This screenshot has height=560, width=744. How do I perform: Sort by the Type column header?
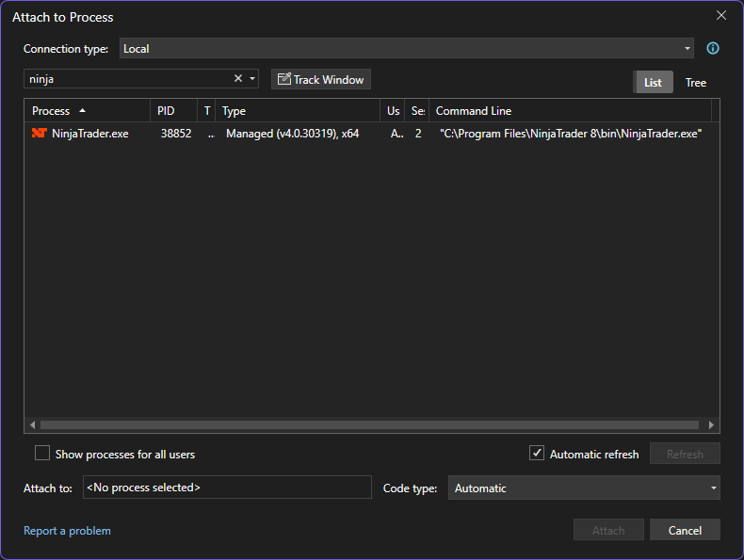point(298,111)
